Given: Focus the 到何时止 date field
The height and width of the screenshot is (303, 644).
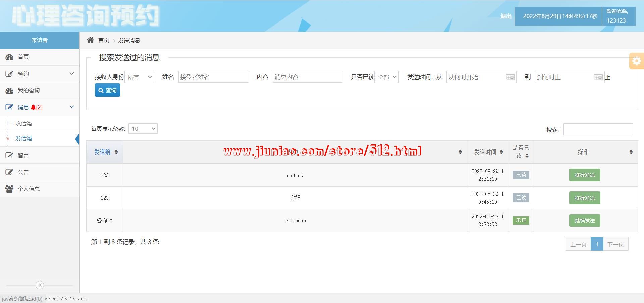Looking at the screenshot, I should 570,77.
